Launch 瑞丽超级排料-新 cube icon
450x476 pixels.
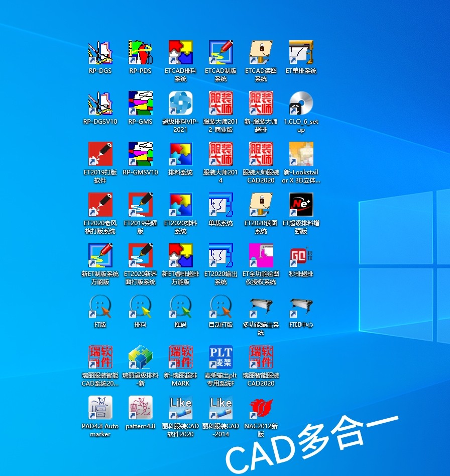[141, 356]
